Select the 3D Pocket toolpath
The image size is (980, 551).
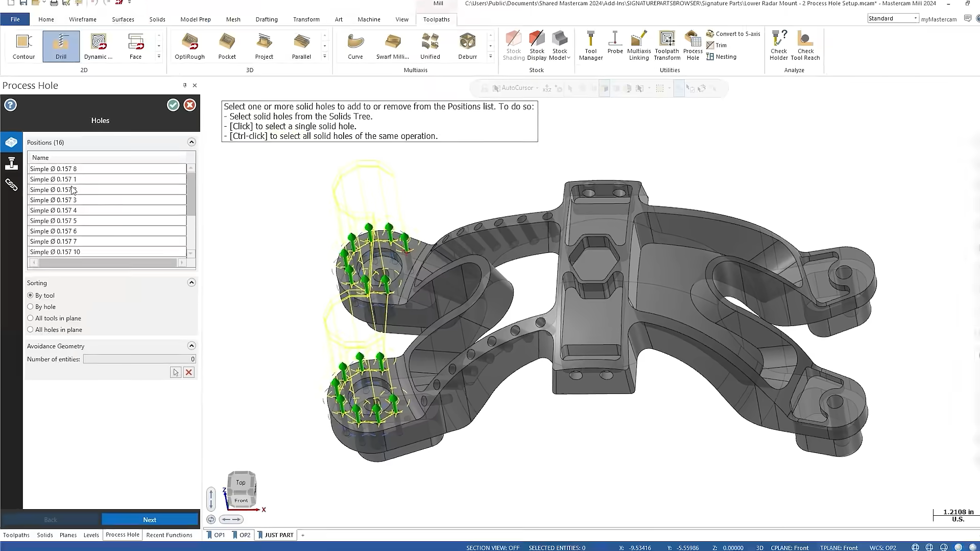[x=227, y=46]
